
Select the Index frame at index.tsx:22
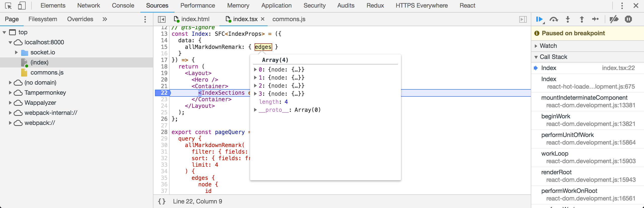point(588,68)
